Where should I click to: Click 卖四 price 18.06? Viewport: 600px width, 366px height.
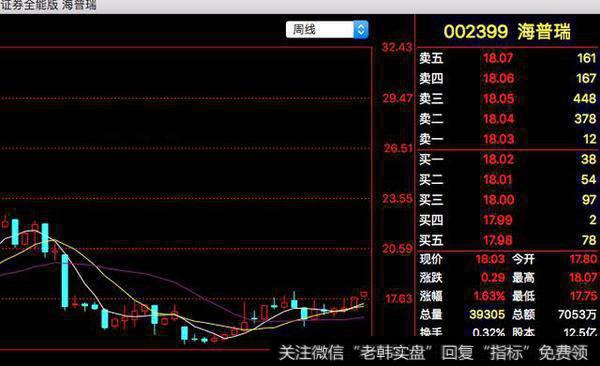tap(497, 78)
